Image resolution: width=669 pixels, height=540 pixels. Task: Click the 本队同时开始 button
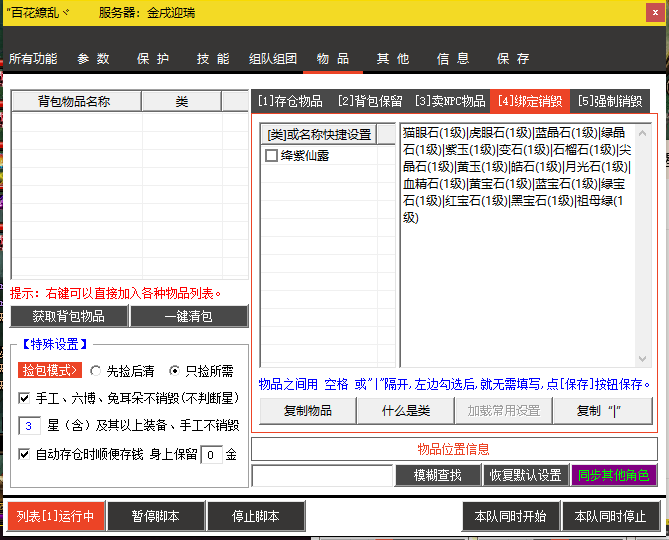pyautogui.click(x=510, y=516)
